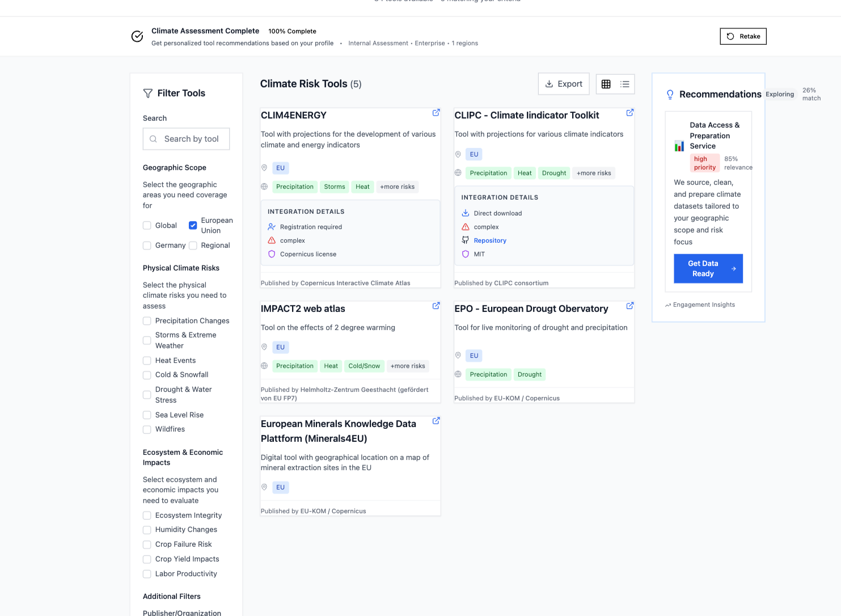Click IMPACT2 Cold/Snow tag
Image resolution: width=841 pixels, height=616 pixels.
[364, 366]
